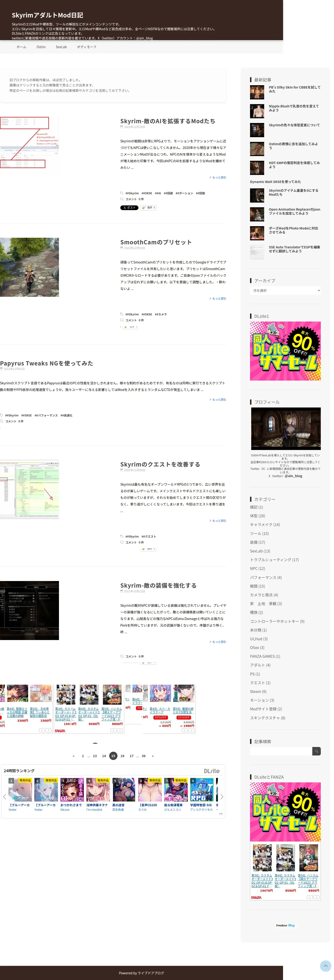Screen dimensions: 334x980
Task: Open category トラブルシューティング (17)
Action: 274,560
